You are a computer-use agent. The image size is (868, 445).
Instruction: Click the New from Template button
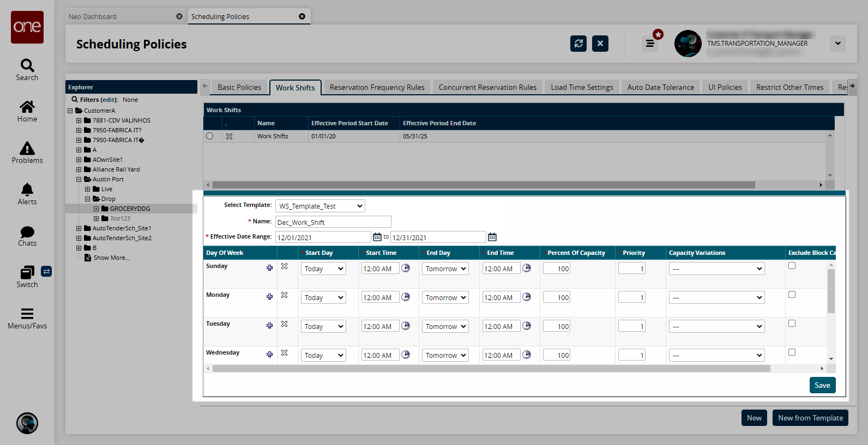coord(810,418)
